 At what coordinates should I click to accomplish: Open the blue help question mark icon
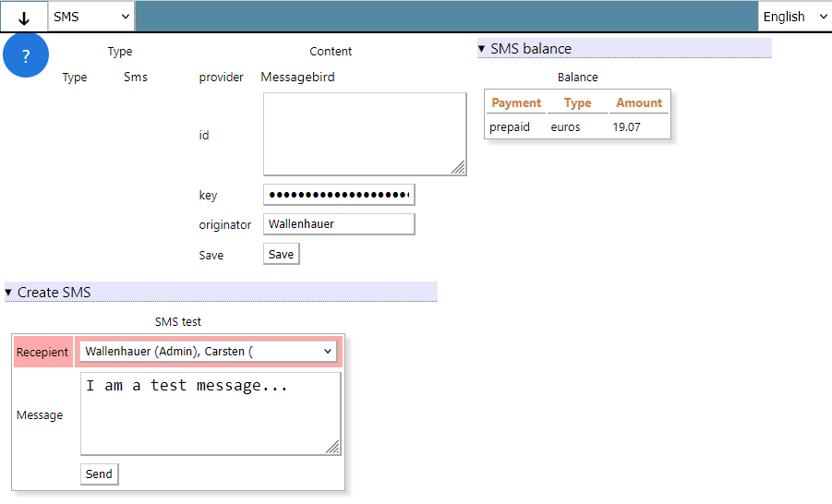(x=26, y=55)
